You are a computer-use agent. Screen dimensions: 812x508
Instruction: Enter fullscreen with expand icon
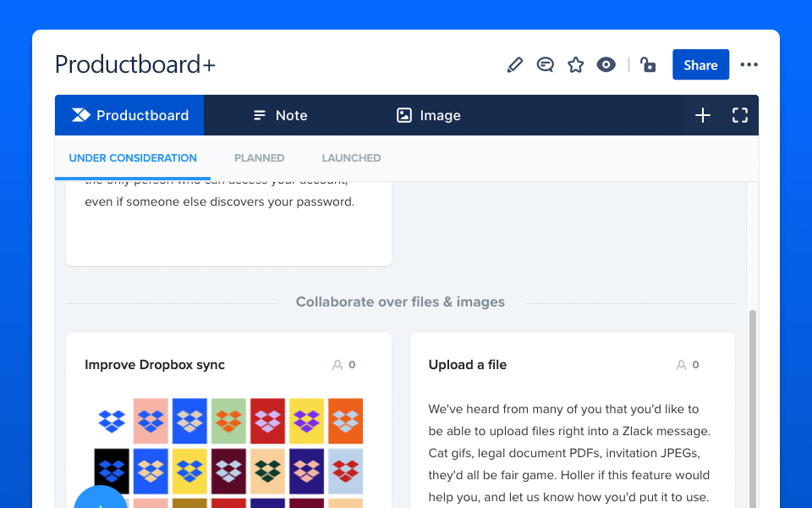click(x=740, y=115)
